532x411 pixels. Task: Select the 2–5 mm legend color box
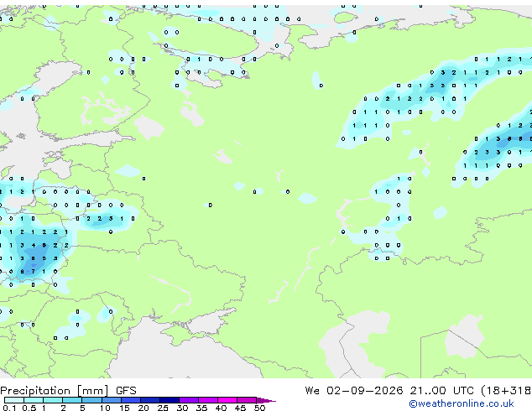click(72, 400)
